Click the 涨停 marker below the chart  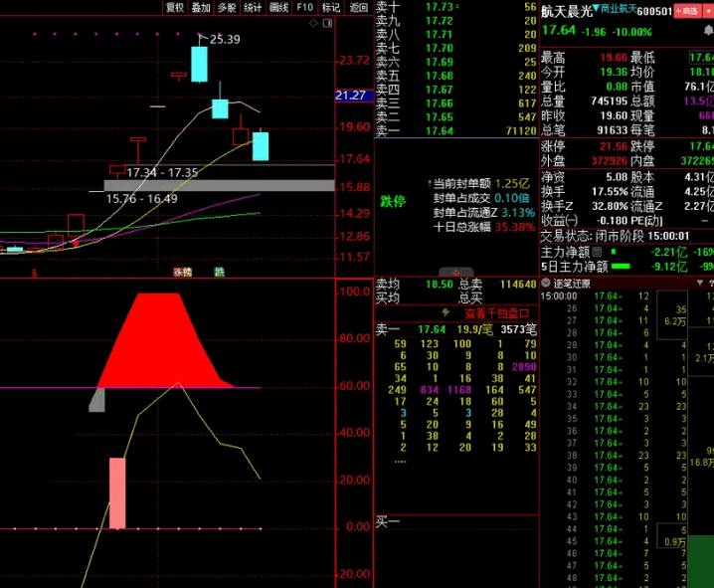tap(182, 272)
